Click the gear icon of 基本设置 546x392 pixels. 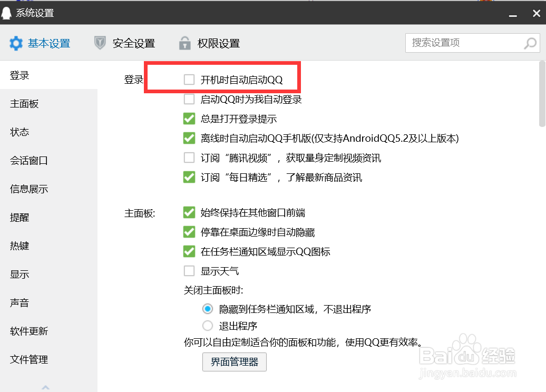[16, 44]
